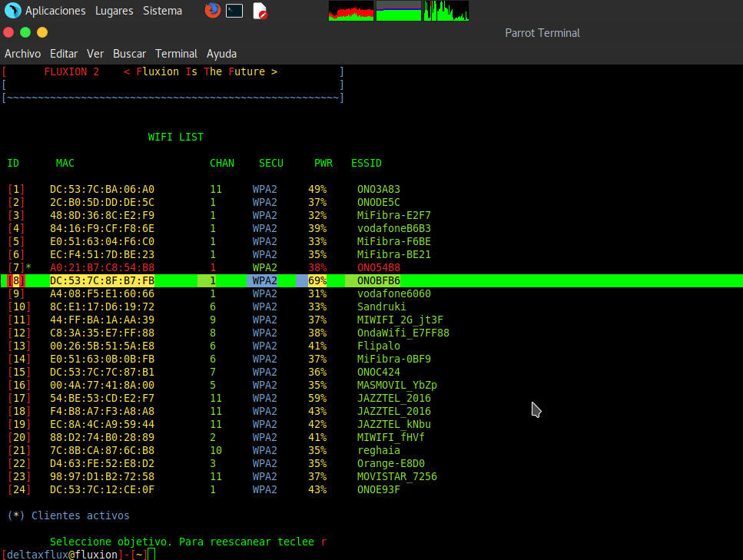Open the terminal launcher in the panel

pos(235,11)
